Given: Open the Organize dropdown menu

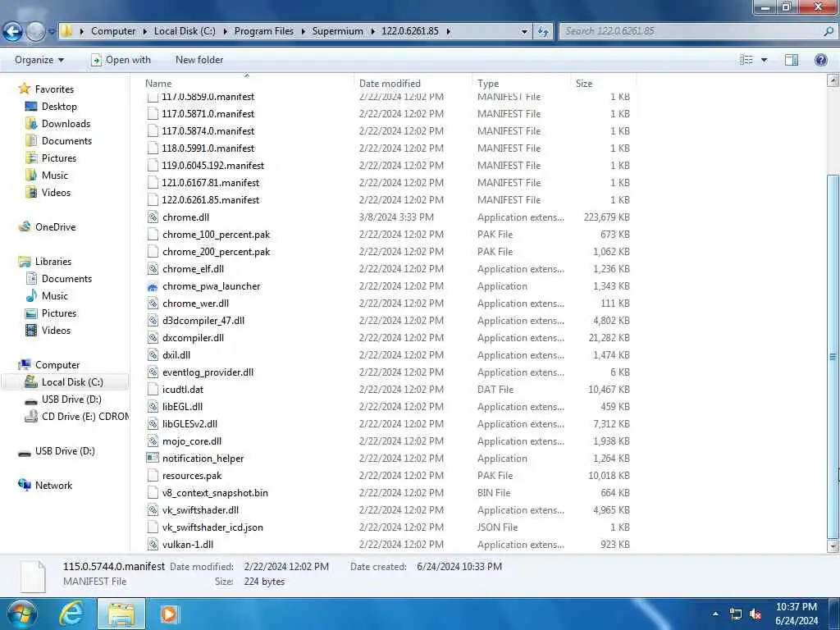Looking at the screenshot, I should pyautogui.click(x=39, y=60).
